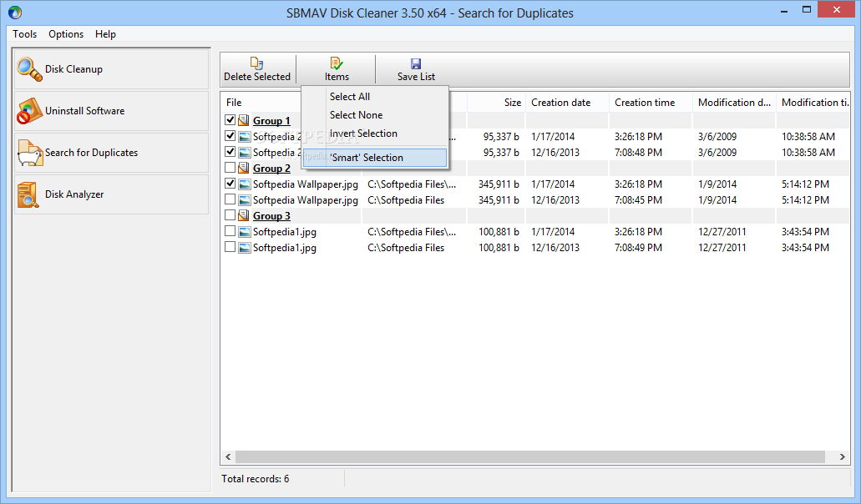The height and width of the screenshot is (504, 861).
Task: Click image icon of second Group 1 file
Action: click(245, 153)
